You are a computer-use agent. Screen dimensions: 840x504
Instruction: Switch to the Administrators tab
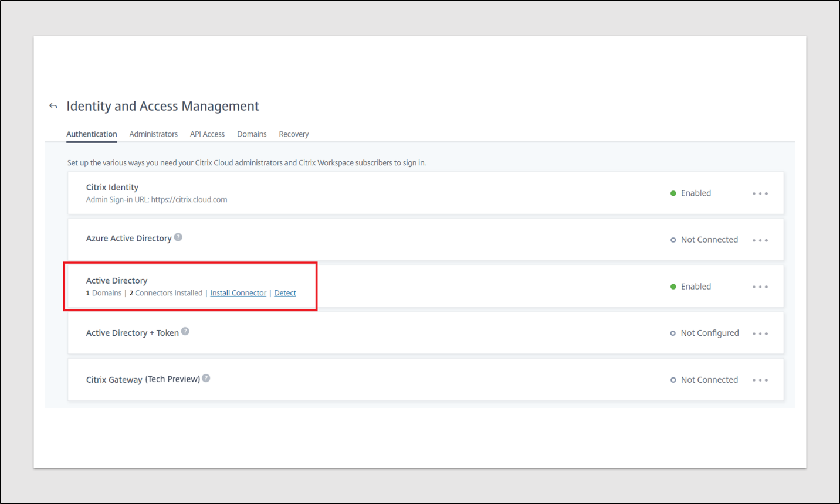tap(153, 134)
